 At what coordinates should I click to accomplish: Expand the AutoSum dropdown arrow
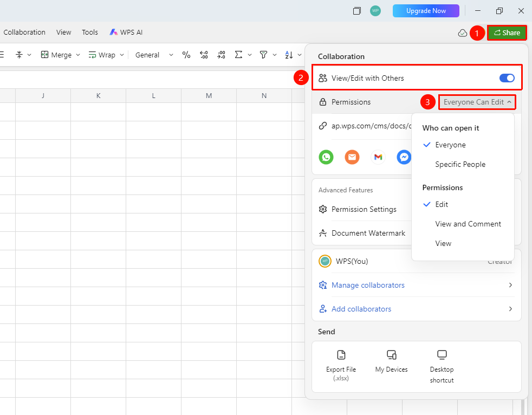250,55
